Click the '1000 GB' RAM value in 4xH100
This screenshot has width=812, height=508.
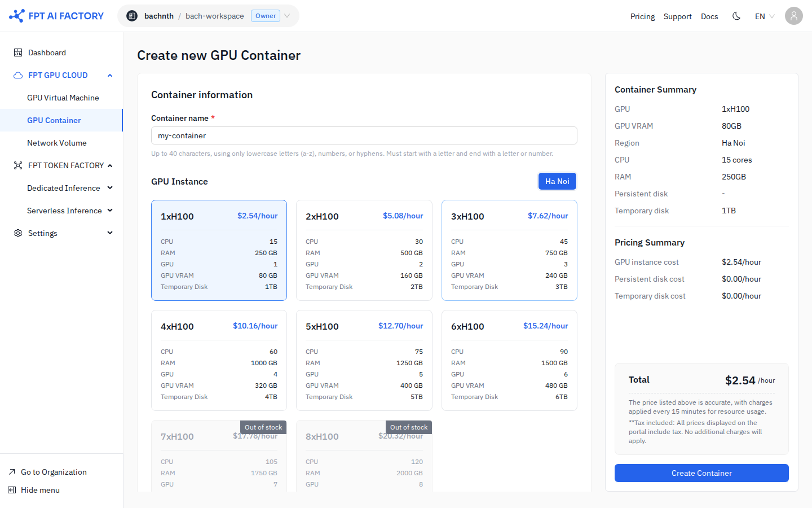264,363
